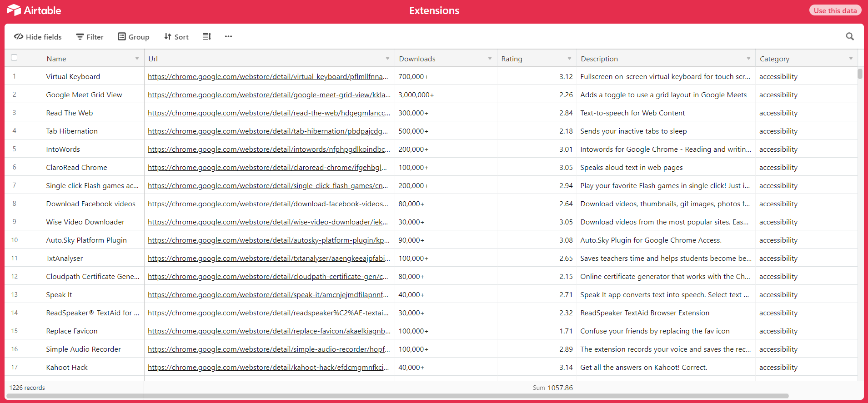868x403 pixels.
Task: Click row number 13 for Speak It
Action: coord(15,294)
